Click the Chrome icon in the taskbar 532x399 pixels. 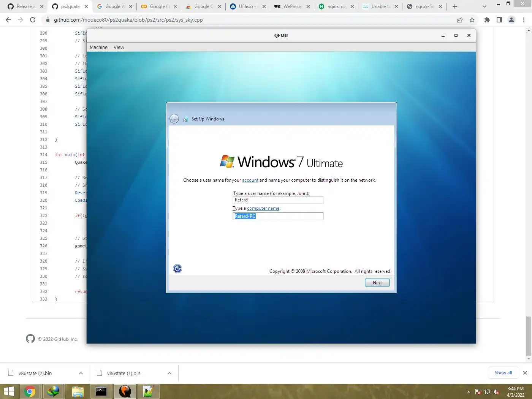tap(30, 391)
